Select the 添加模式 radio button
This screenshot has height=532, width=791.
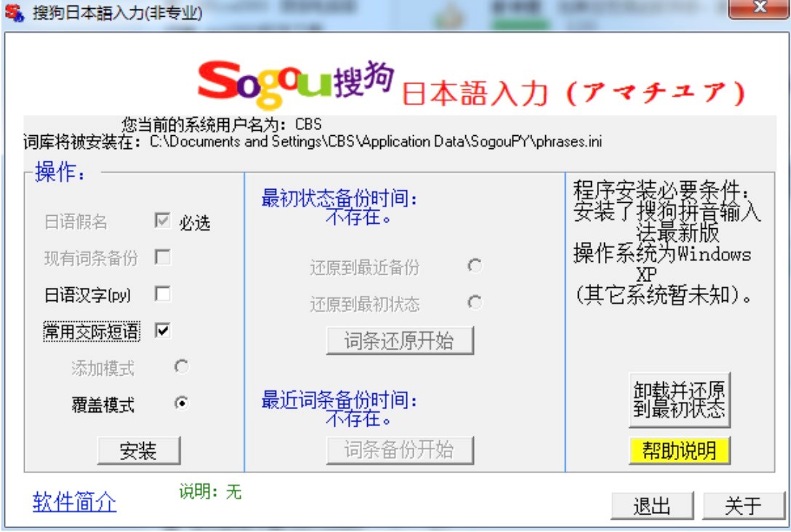182,368
